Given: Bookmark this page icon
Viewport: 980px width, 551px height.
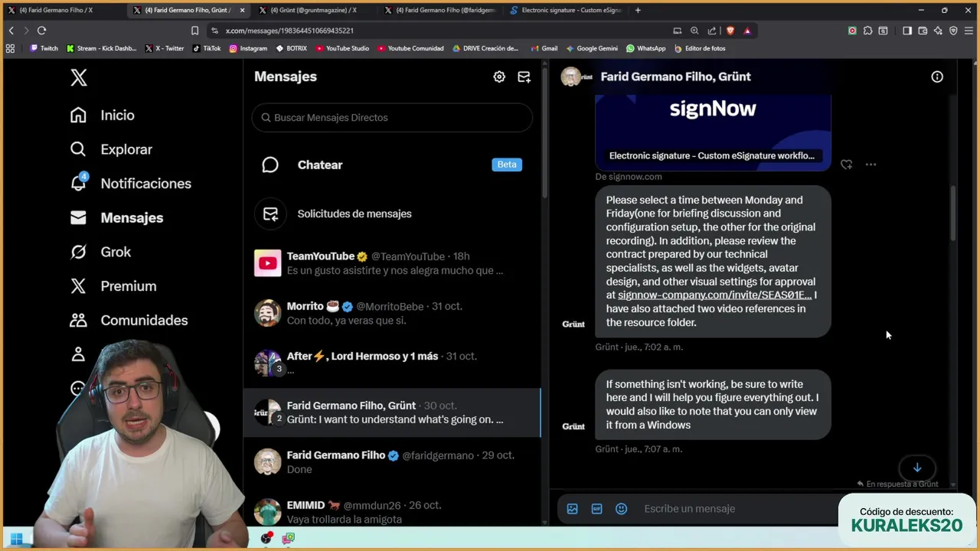Looking at the screenshot, I should [x=194, y=31].
